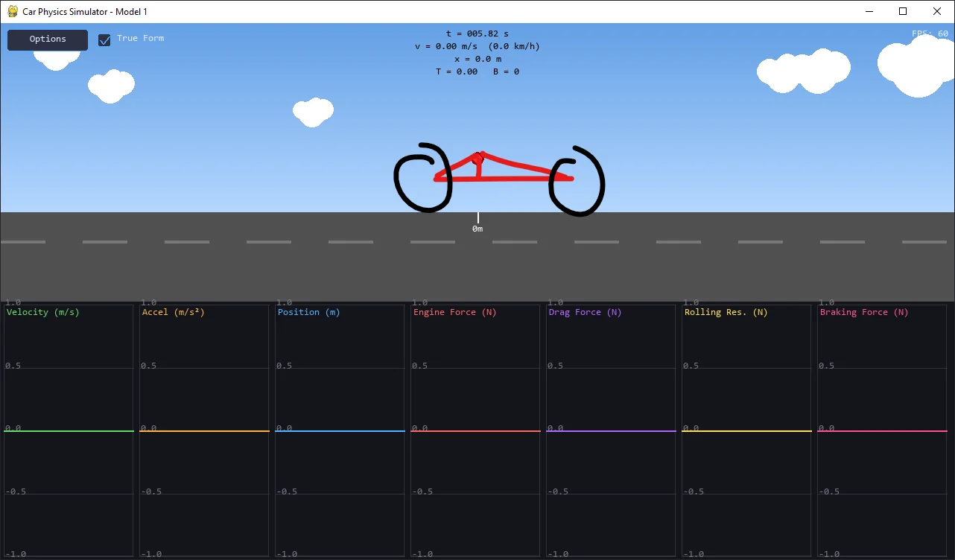This screenshot has width=955, height=560.
Task: Click the Braking Force (N) graph title
Action: [863, 312]
